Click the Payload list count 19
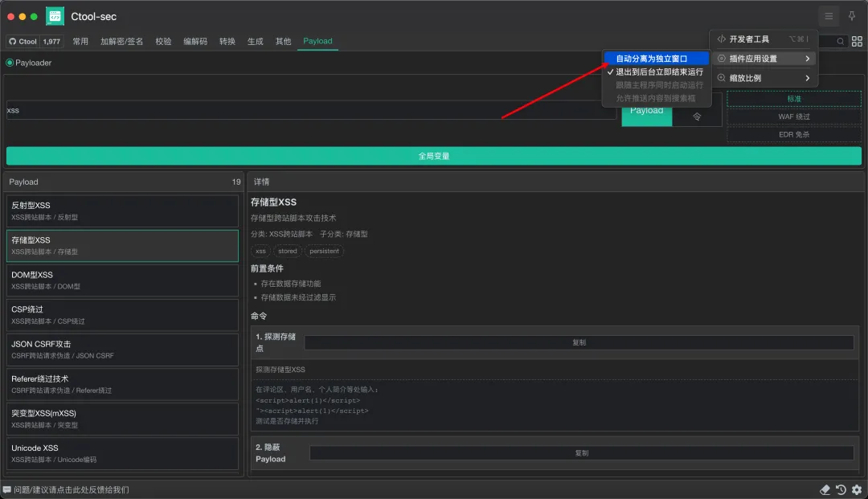The height and width of the screenshot is (499, 868). pyautogui.click(x=236, y=182)
